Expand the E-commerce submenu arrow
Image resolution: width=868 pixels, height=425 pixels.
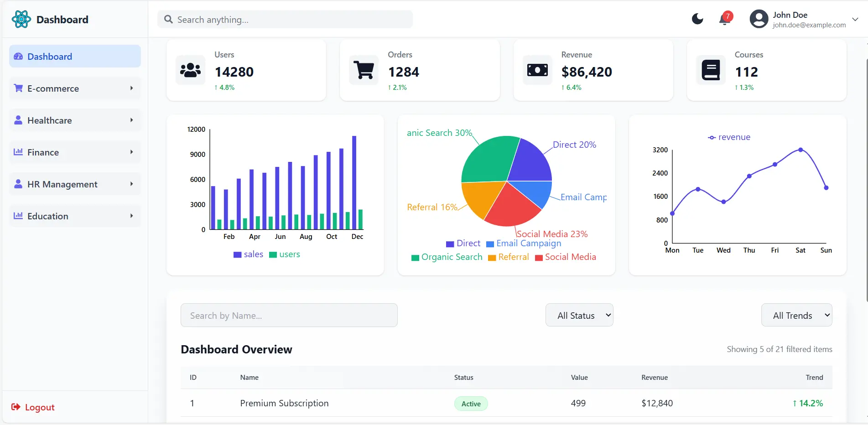(x=131, y=88)
